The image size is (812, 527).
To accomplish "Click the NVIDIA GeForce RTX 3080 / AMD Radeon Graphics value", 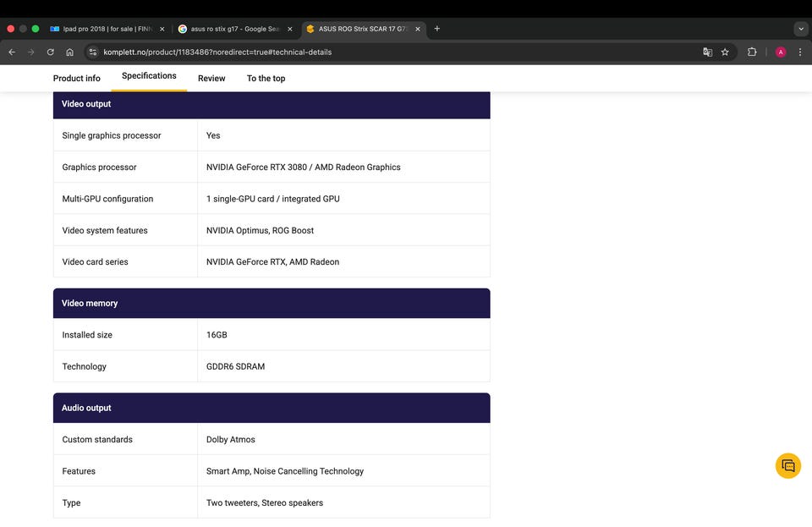I will point(303,167).
